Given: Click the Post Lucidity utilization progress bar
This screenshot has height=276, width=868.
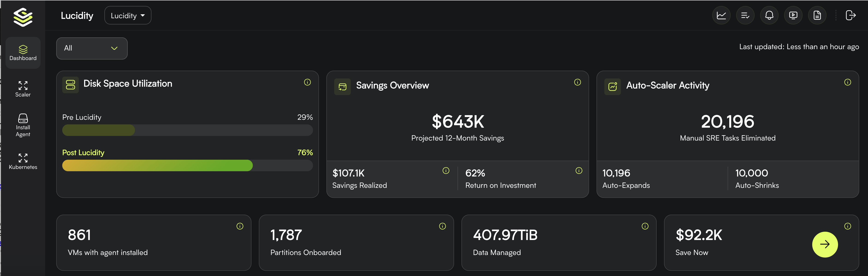Looking at the screenshot, I should (187, 165).
